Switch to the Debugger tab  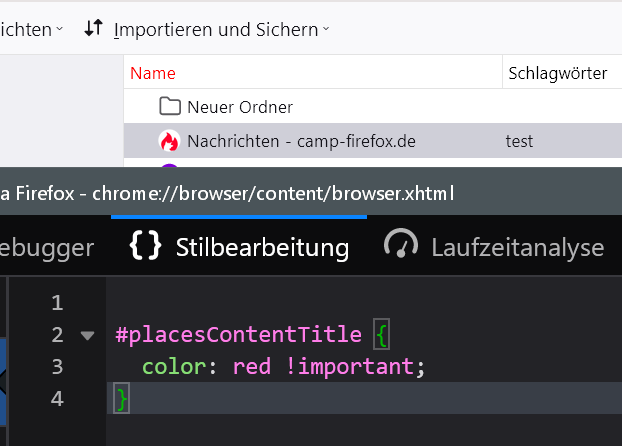(x=47, y=247)
